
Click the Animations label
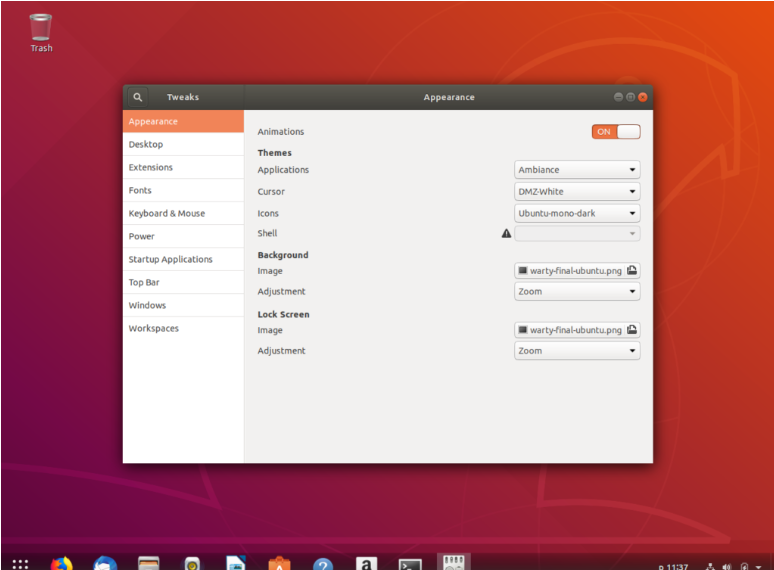(280, 132)
